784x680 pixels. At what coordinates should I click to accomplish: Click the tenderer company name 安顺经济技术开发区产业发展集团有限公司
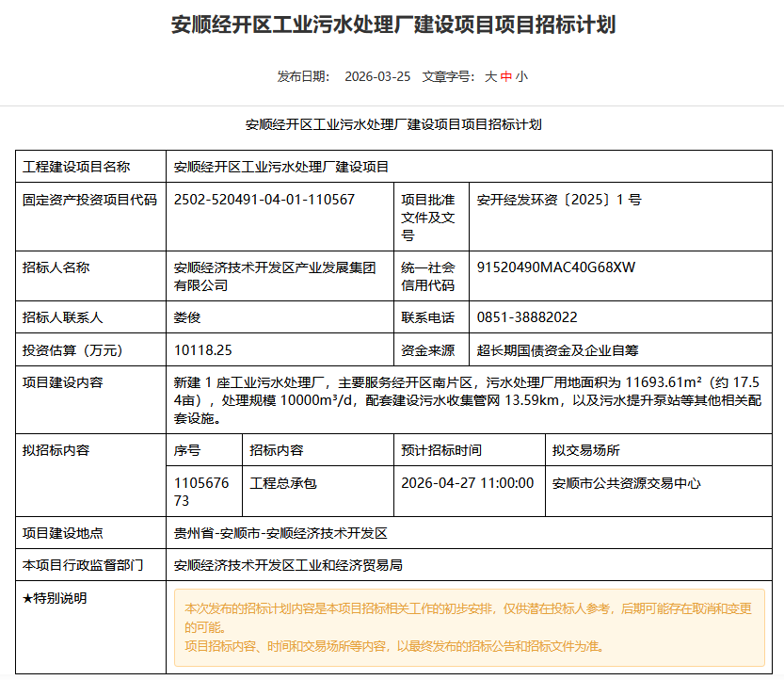pyautogui.click(x=274, y=276)
